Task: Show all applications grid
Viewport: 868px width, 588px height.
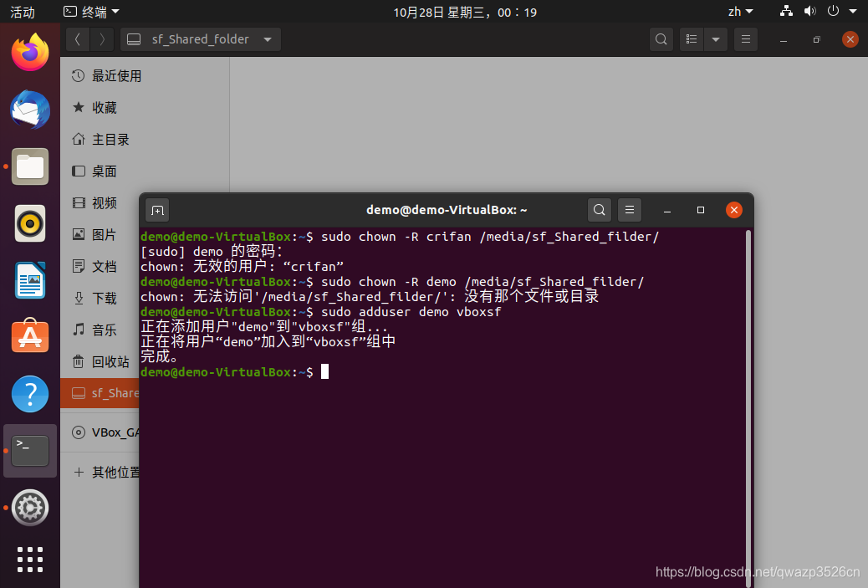Action: coord(30,560)
